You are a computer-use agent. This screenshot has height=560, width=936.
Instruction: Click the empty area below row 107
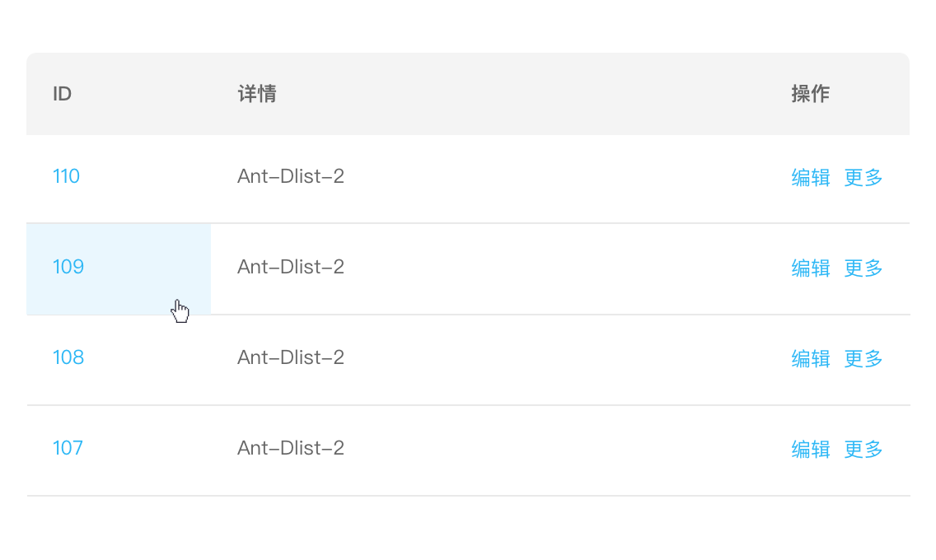(468, 525)
